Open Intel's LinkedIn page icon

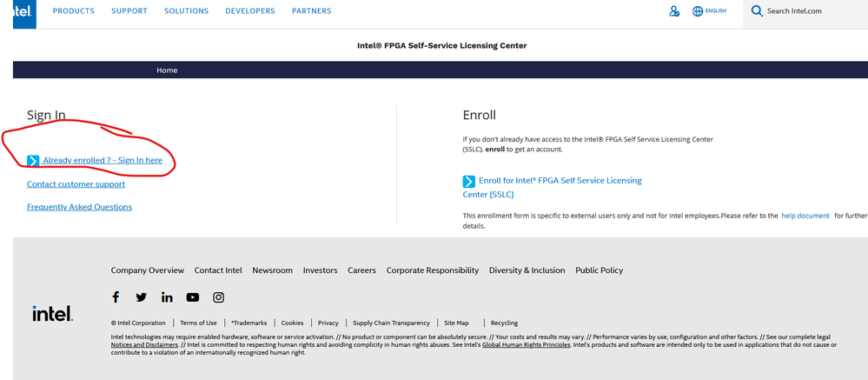pos(167,297)
